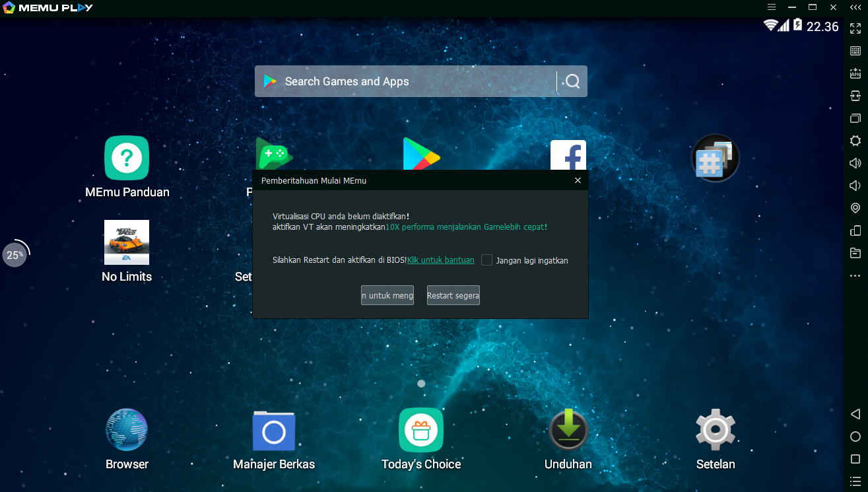Open the list menu icon at sidebar bottom
Screen dimensions: 868x492
click(855, 481)
